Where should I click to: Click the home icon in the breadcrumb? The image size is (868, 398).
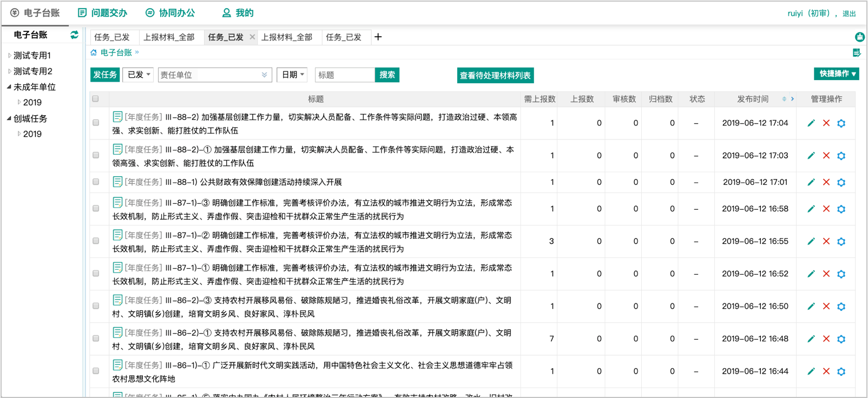(94, 52)
